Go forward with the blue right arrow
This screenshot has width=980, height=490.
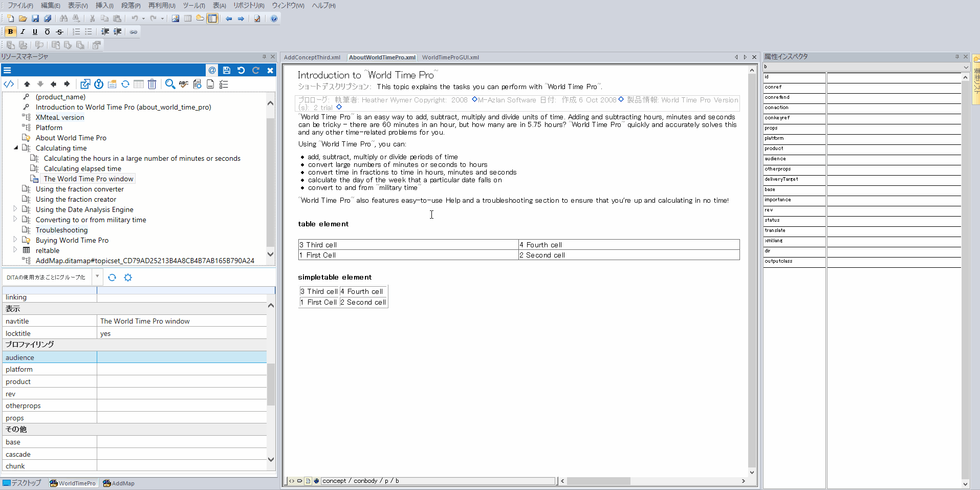[x=241, y=18]
